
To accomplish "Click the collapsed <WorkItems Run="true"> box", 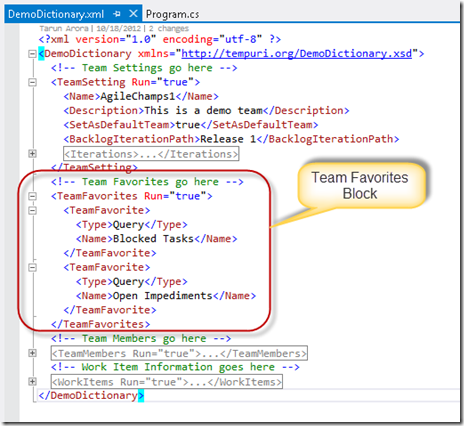I will pyautogui.click(x=167, y=382).
